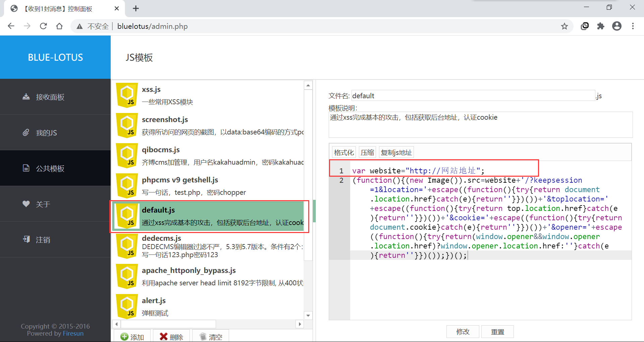Screen dimensions: 644x342
Task: Open the 关于 sidebar item
Action: (x=55, y=204)
